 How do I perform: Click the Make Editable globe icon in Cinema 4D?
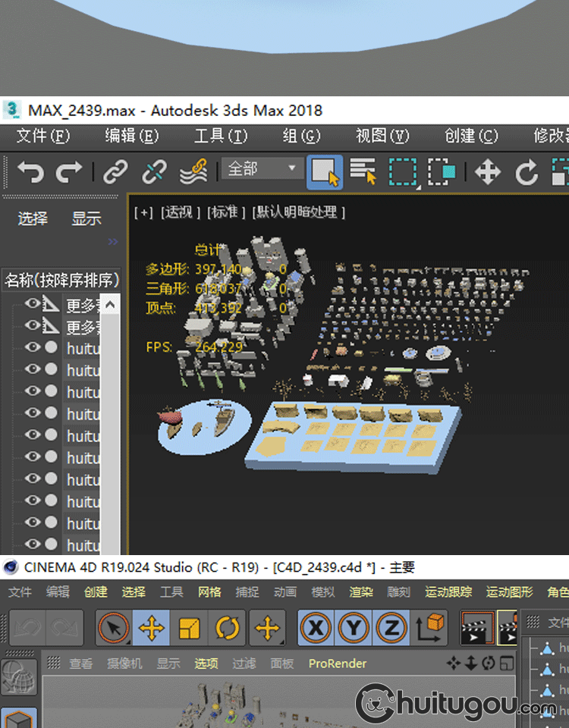point(19,677)
